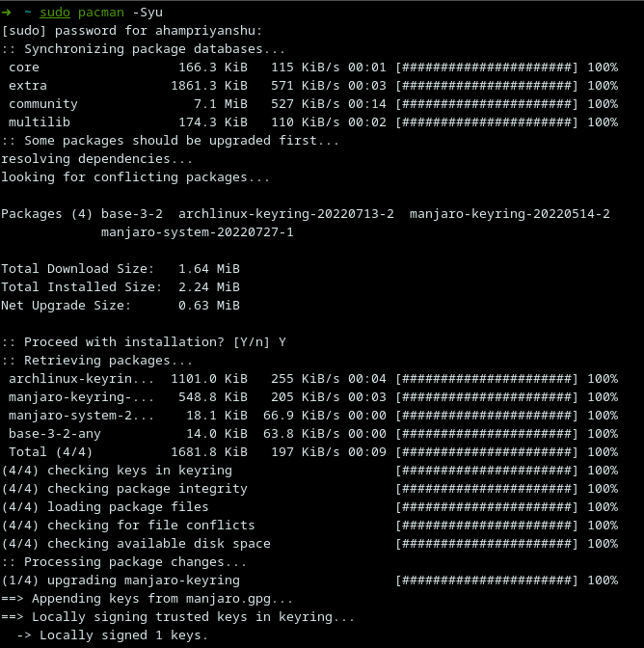Click '(4/4) checking package integrity' line
This screenshot has width=644, height=648.
pyautogui.click(x=124, y=489)
